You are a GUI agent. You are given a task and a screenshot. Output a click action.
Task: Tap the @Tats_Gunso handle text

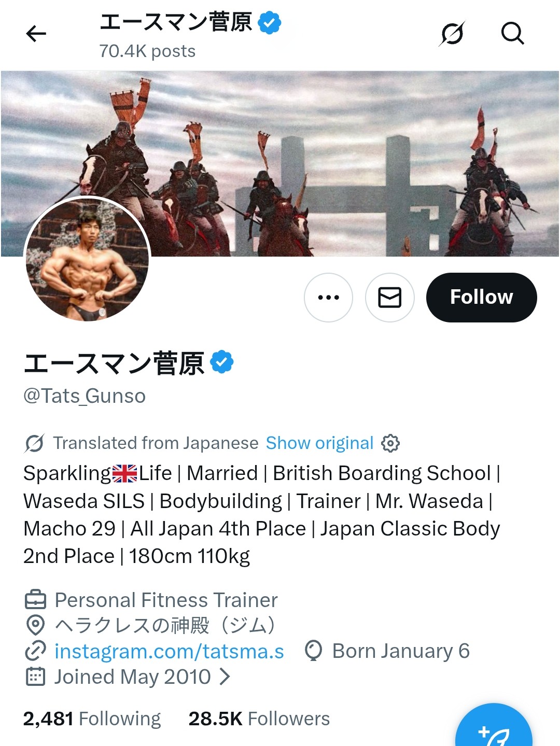(x=85, y=396)
